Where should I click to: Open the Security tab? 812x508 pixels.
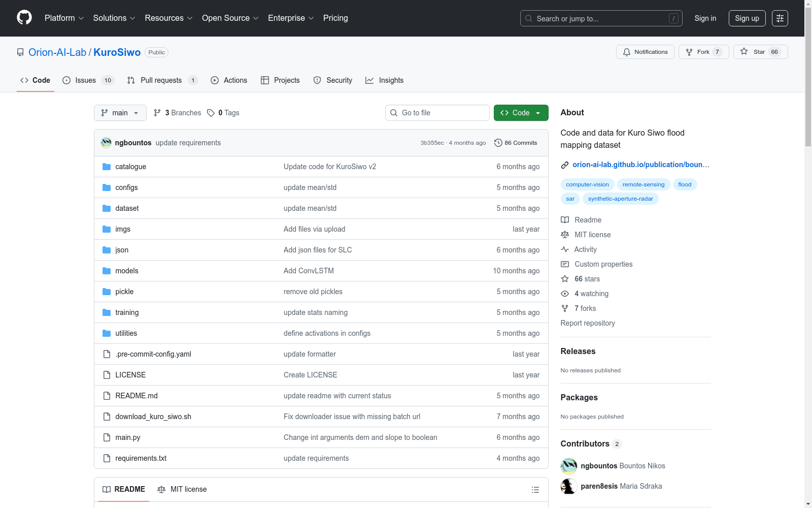click(333, 80)
